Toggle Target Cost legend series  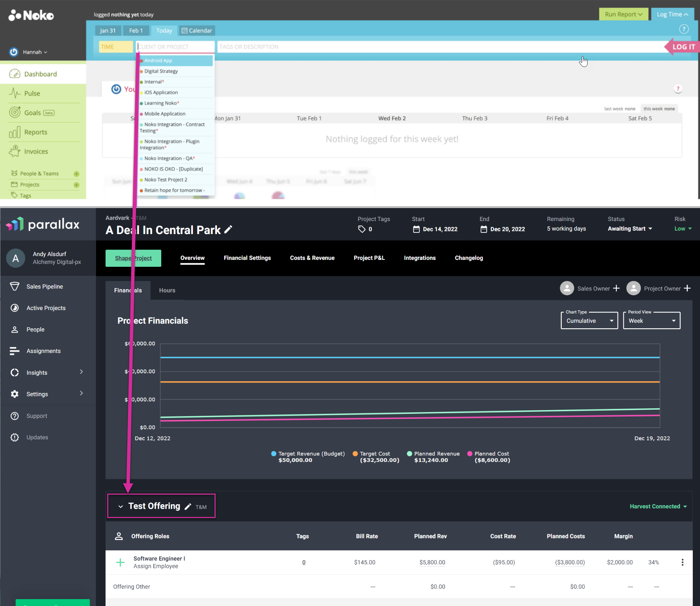[376, 457]
